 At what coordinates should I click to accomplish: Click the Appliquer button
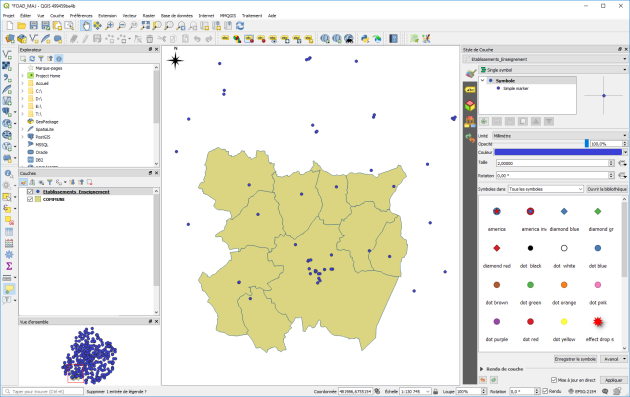[x=613, y=380]
